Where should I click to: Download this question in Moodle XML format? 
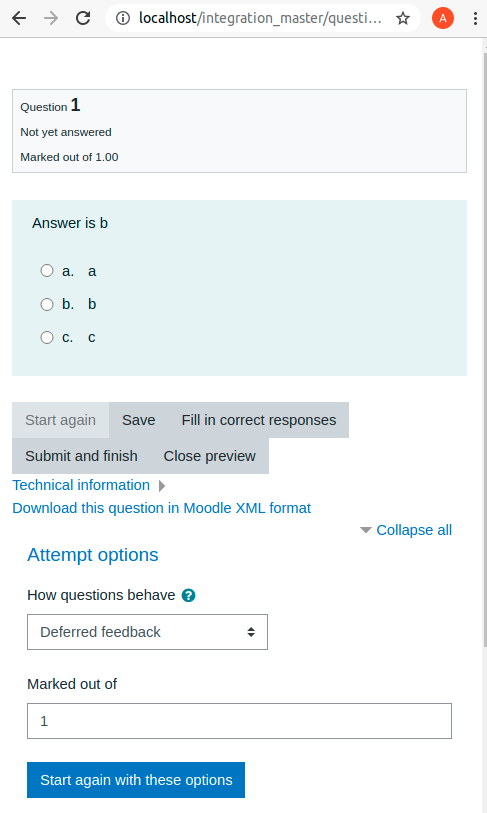(162, 508)
